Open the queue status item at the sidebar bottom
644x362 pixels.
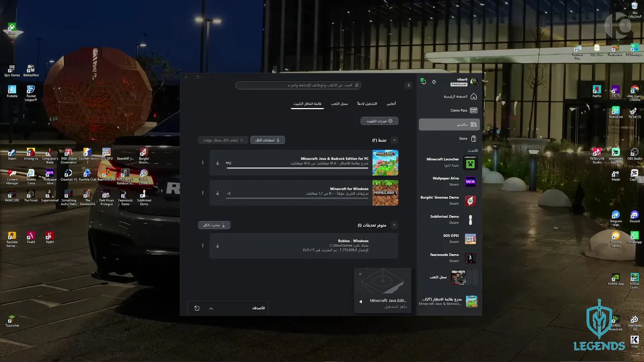[x=449, y=301]
